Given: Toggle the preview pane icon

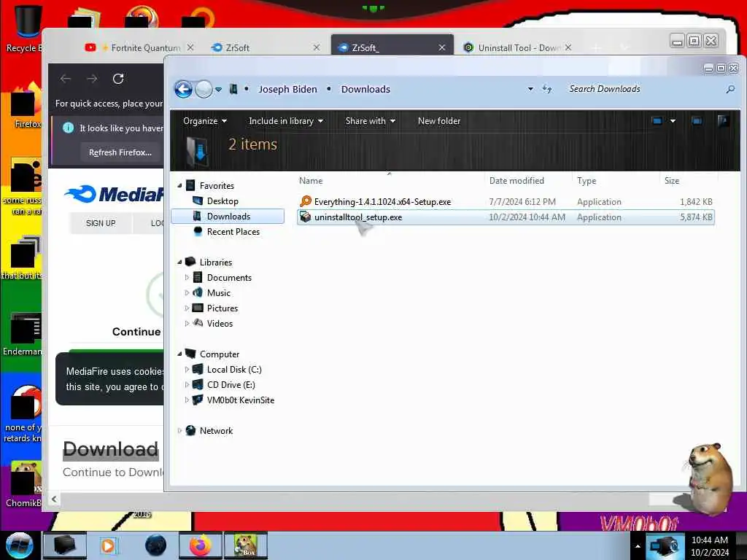Looking at the screenshot, I should click(697, 121).
